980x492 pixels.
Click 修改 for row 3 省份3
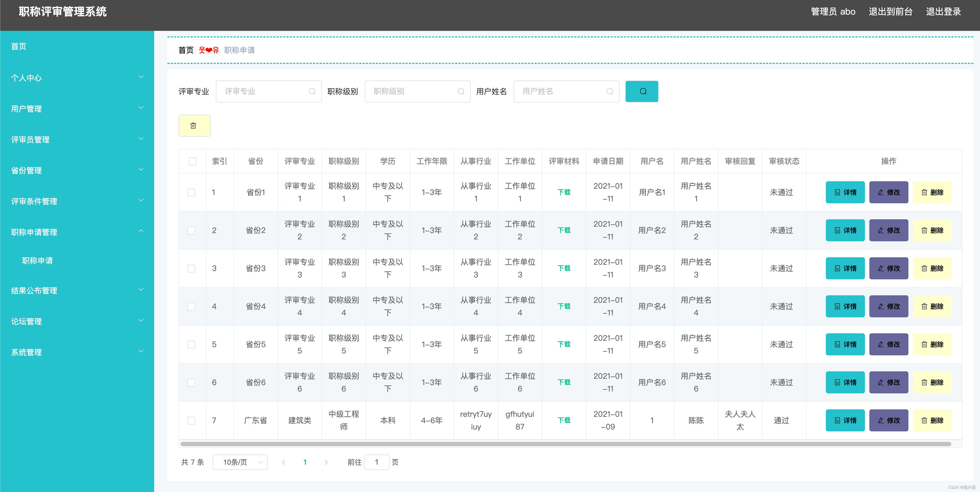pyautogui.click(x=889, y=269)
